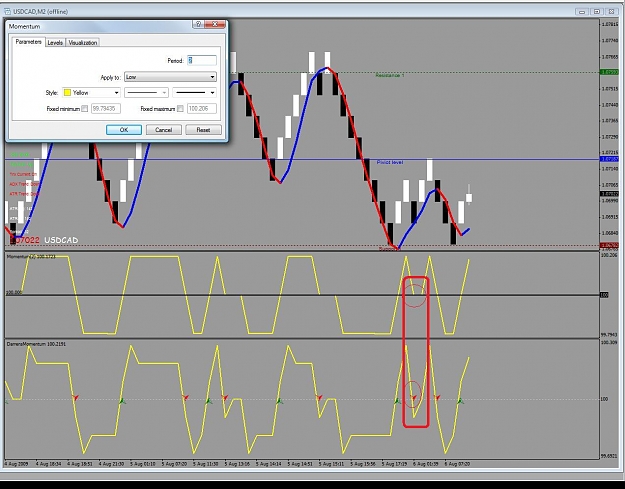
Task: Open the line style pattern dropdown
Action: pyautogui.click(x=146, y=93)
